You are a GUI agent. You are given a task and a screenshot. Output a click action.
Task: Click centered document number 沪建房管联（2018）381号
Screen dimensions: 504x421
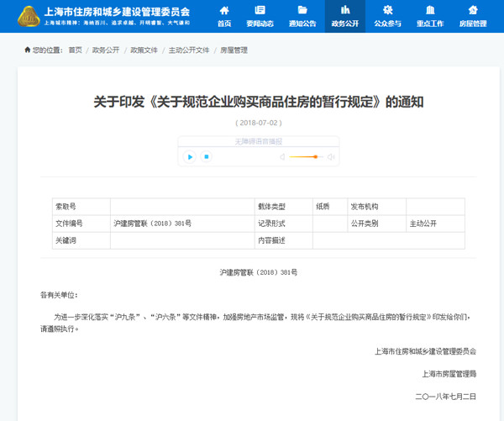click(259, 272)
